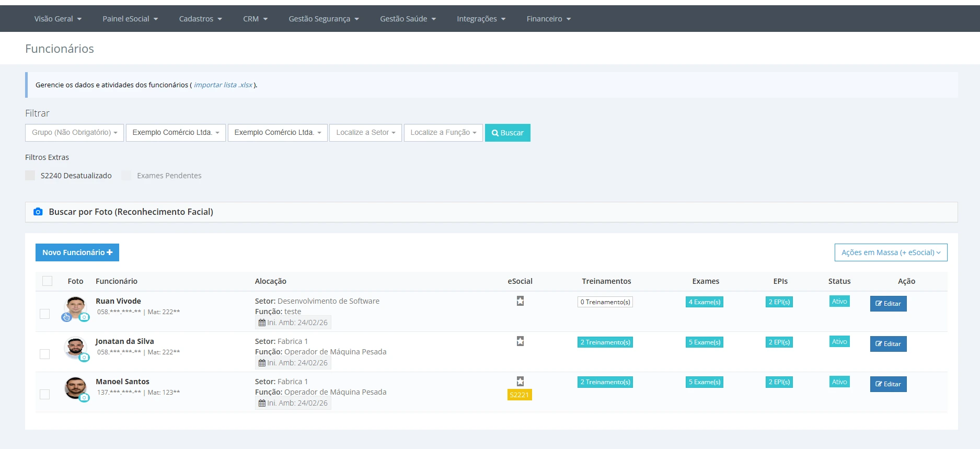Click the Alocação column header
This screenshot has width=980, height=449.
click(x=271, y=281)
